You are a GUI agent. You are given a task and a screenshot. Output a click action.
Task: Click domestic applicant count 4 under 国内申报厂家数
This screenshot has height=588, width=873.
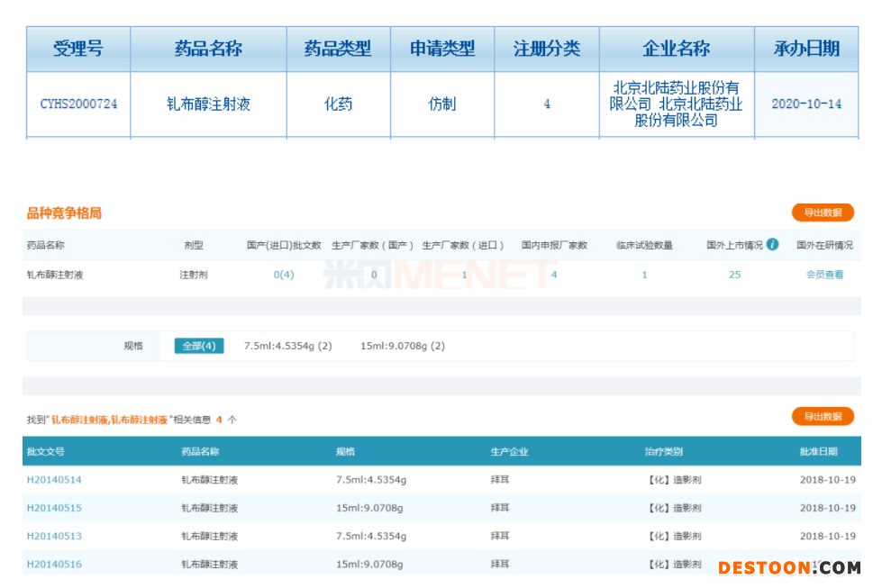click(x=554, y=275)
